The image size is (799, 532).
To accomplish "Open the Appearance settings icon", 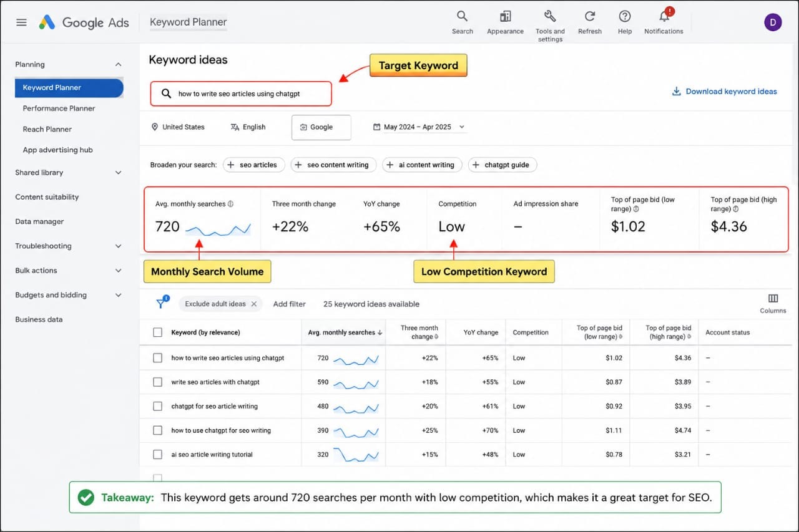I will [506, 22].
